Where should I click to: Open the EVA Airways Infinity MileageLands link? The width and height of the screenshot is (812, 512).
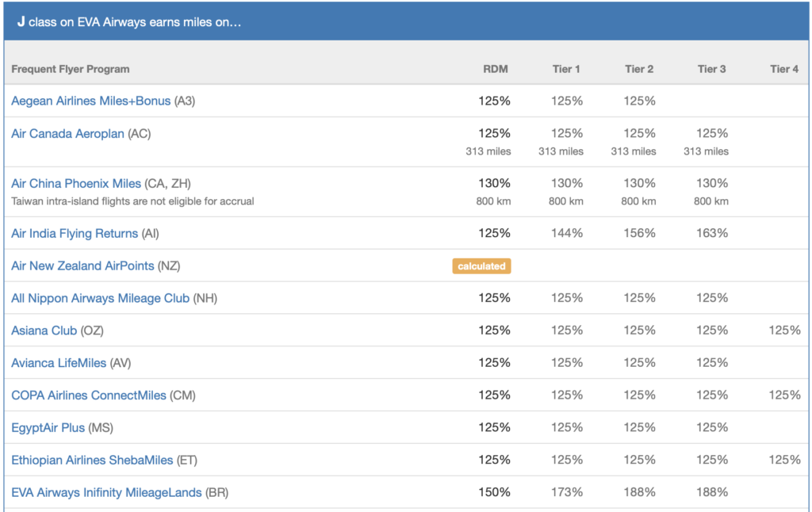[106, 492]
